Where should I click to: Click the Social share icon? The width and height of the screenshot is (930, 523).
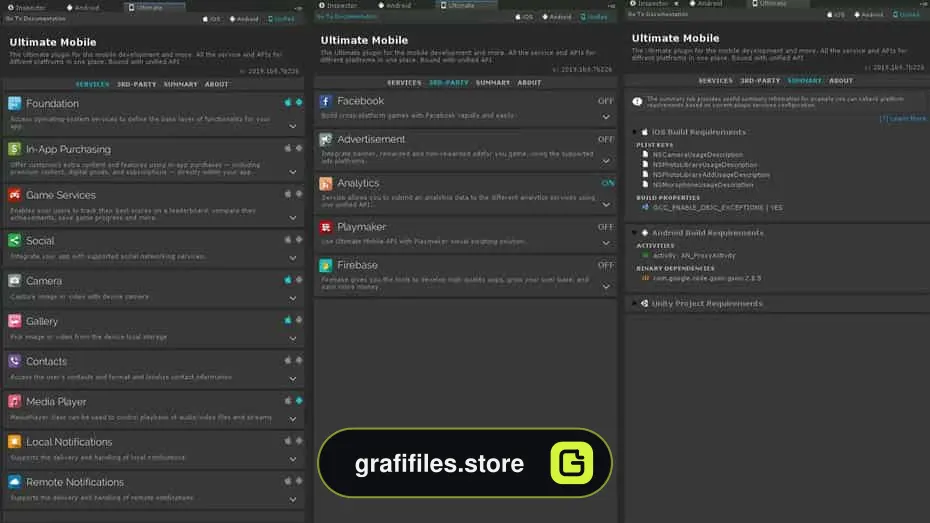click(x=15, y=241)
